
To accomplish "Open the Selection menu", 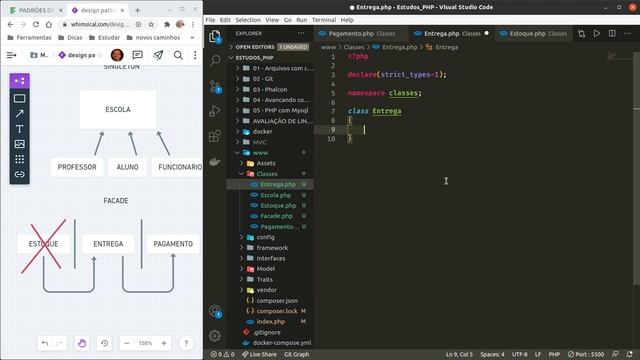I will coord(248,20).
